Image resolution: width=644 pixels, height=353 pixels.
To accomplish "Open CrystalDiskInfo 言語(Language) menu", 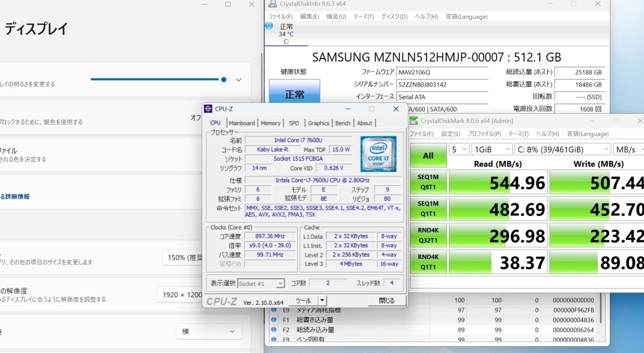I will click(x=467, y=16).
